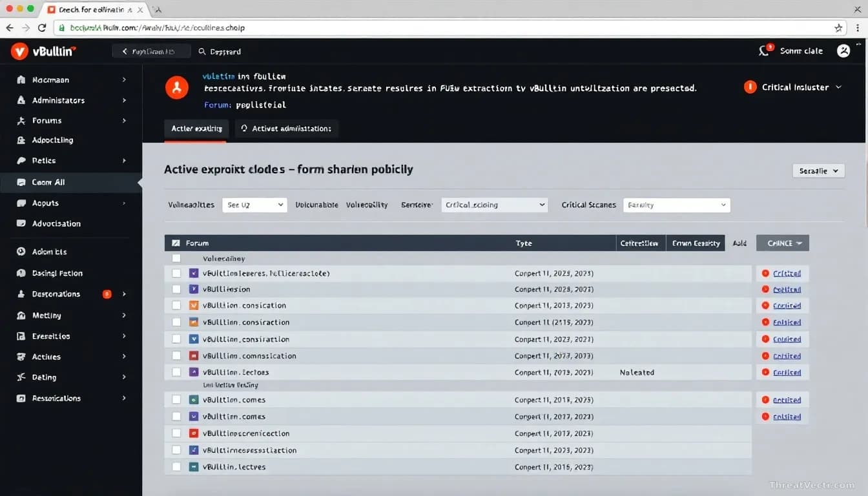Click the Advocisation sidebar icon
This screenshot has width=868, height=496.
pyautogui.click(x=21, y=223)
